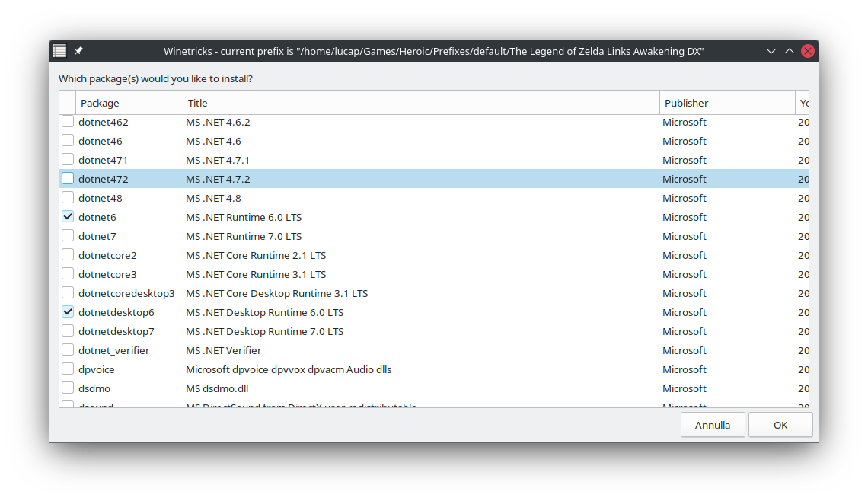This screenshot has height=501, width=868.
Task: Click Microsoft publisher in dsdmo row
Action: (685, 388)
